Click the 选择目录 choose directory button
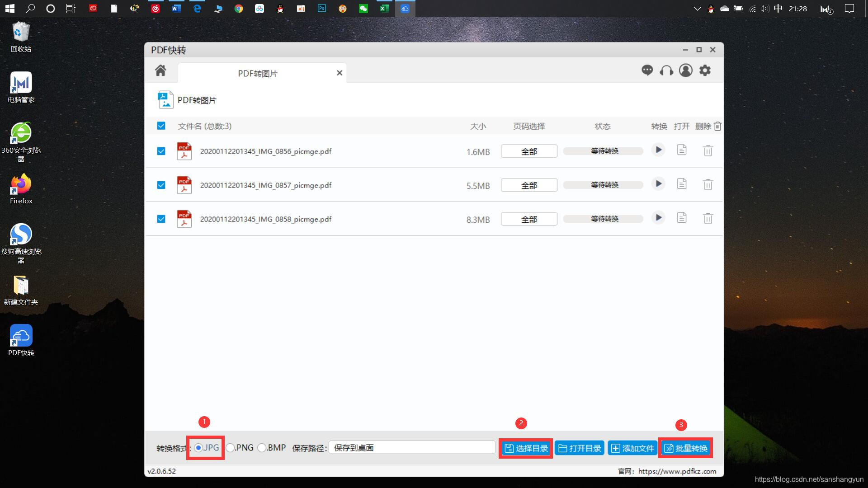Viewport: 868px width, 488px height. 526,448
